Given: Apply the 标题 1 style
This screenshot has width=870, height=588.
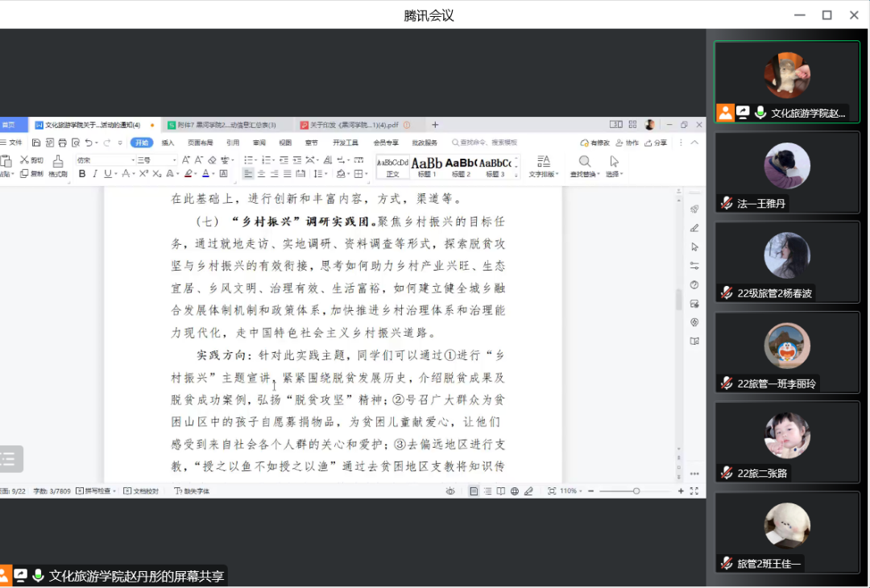Looking at the screenshot, I should pos(427,167).
